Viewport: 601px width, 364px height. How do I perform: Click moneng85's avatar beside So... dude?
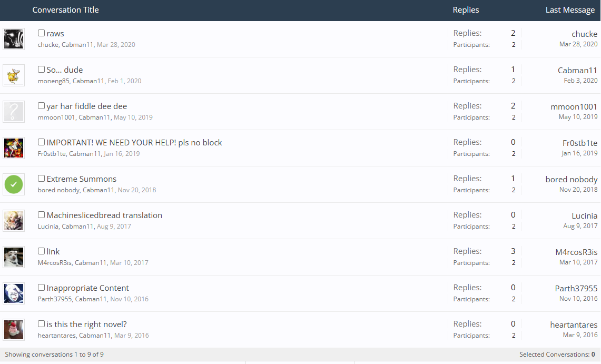(14, 75)
